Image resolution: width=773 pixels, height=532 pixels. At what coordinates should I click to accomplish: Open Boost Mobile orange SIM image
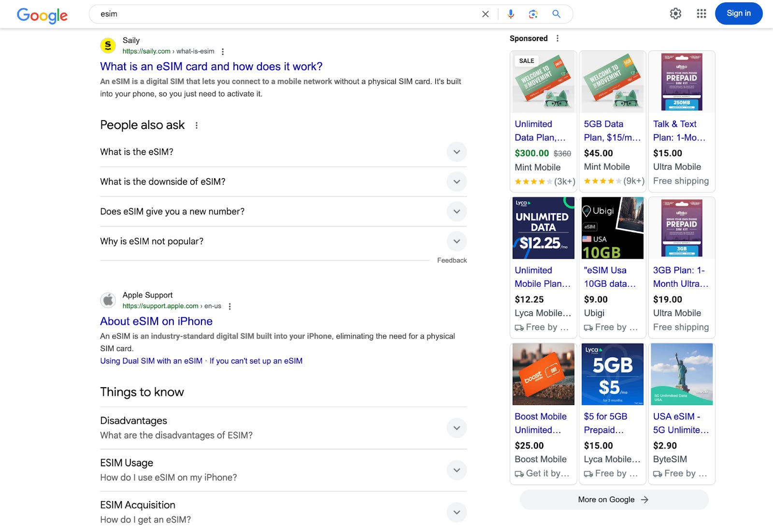544,374
